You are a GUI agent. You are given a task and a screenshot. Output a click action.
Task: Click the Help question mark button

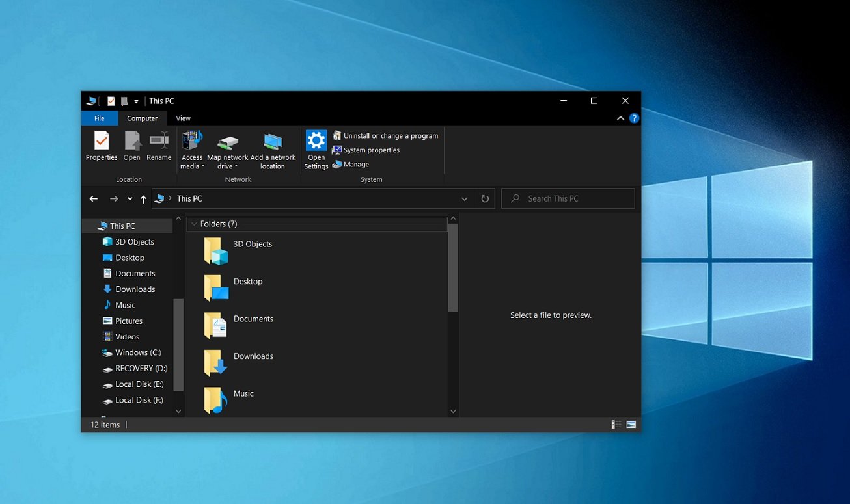tap(634, 118)
